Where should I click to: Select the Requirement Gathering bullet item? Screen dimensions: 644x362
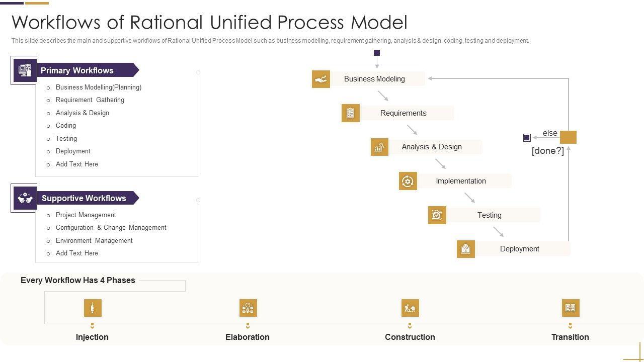[x=90, y=100]
